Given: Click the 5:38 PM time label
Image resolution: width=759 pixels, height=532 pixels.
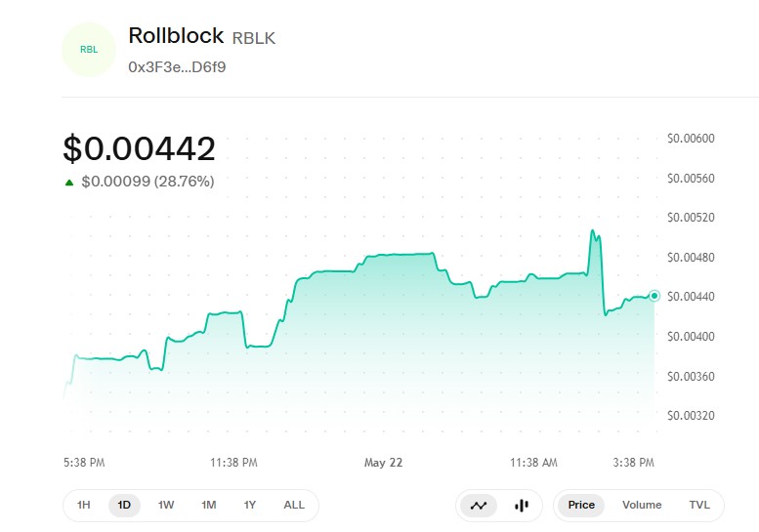Looking at the screenshot, I should 84,463.
